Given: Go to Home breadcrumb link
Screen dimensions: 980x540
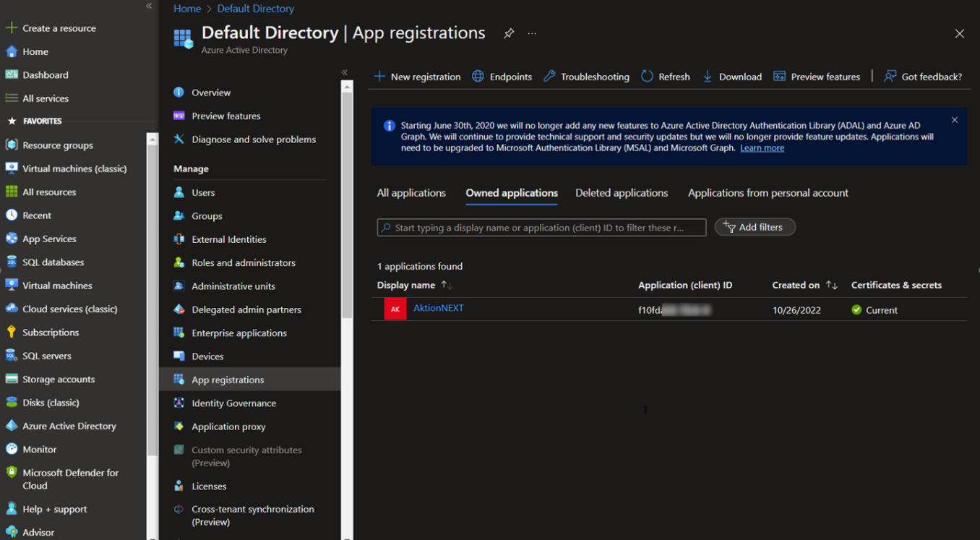Looking at the screenshot, I should pos(187,9).
